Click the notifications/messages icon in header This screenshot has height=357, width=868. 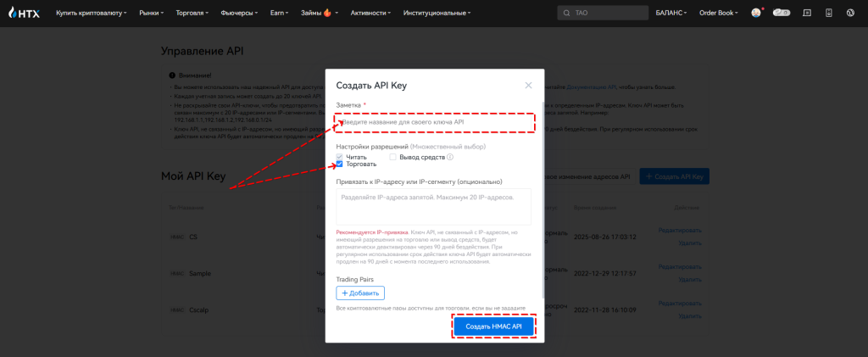(806, 13)
